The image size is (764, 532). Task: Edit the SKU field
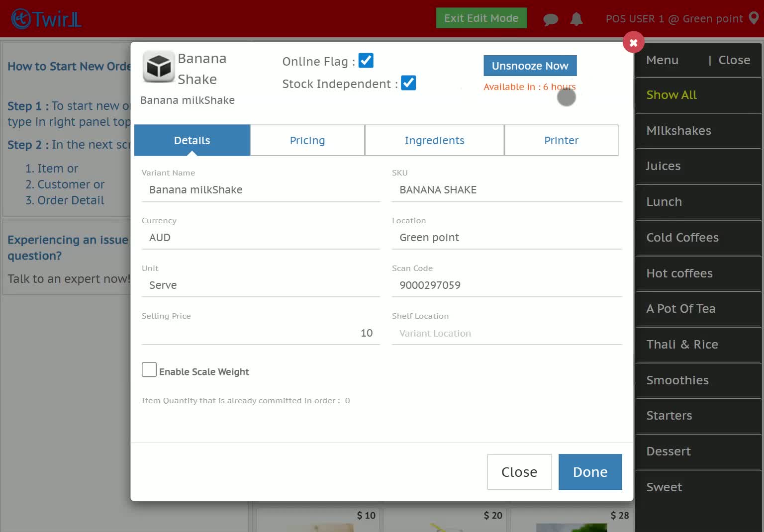pyautogui.click(x=507, y=190)
